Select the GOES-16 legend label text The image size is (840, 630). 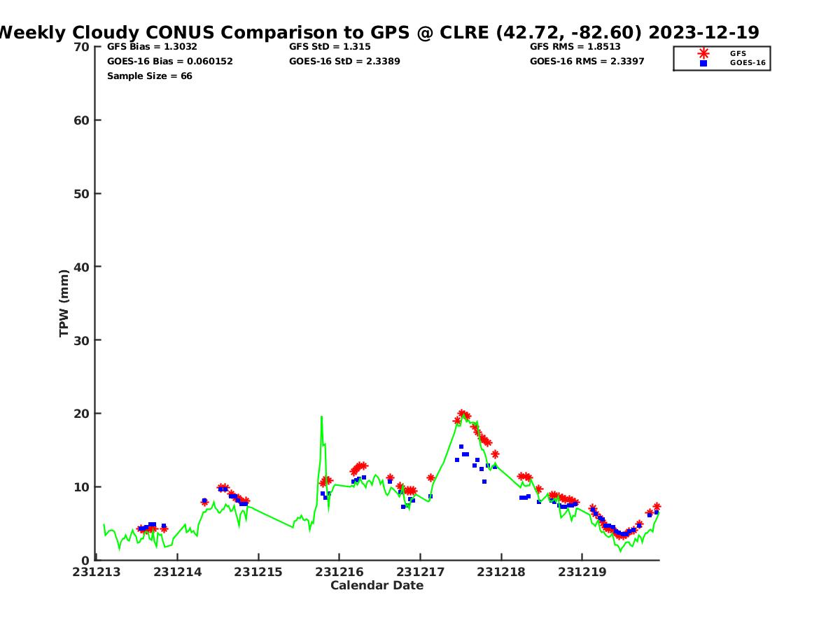748,63
